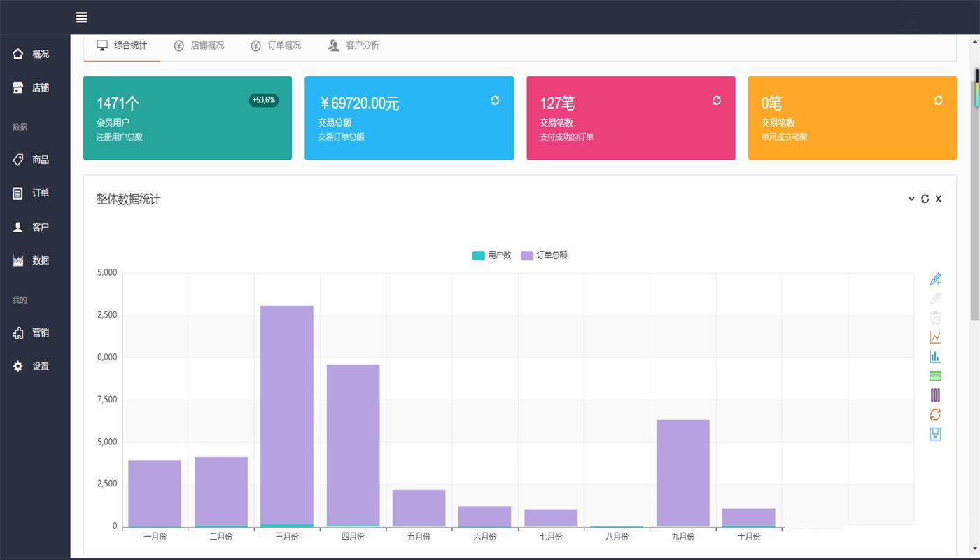Close the 整体数据统计 panel

pyautogui.click(x=939, y=199)
